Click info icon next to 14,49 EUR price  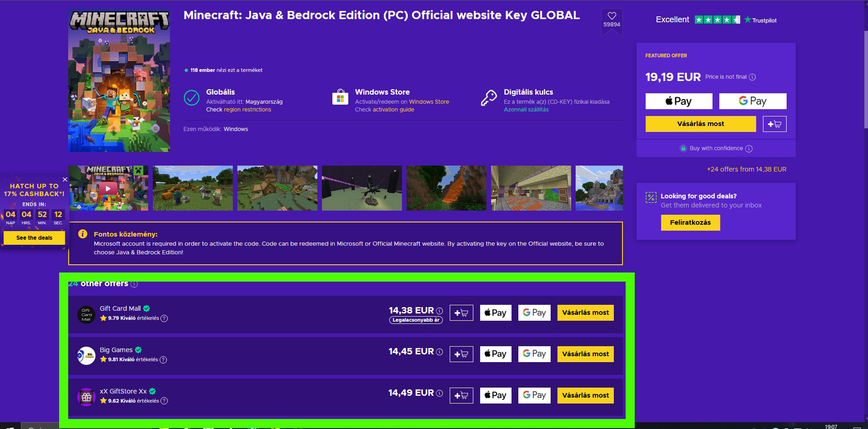[x=439, y=393]
